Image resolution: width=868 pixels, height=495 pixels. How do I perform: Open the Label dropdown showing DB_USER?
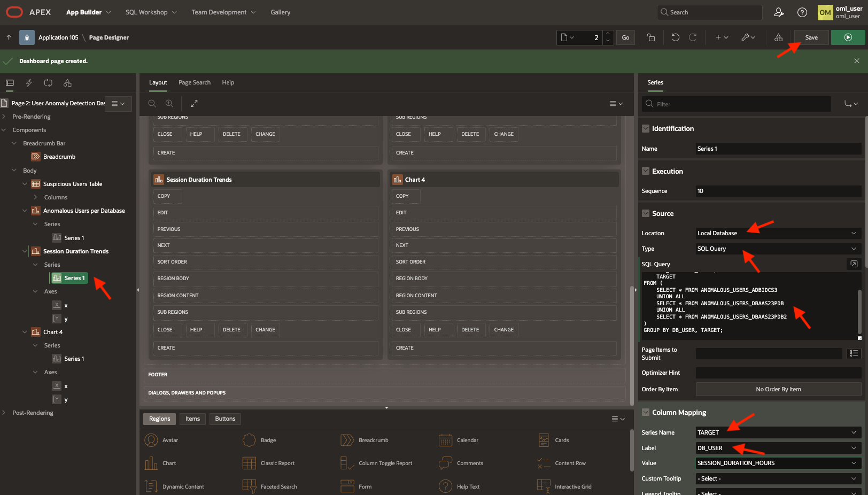click(778, 448)
